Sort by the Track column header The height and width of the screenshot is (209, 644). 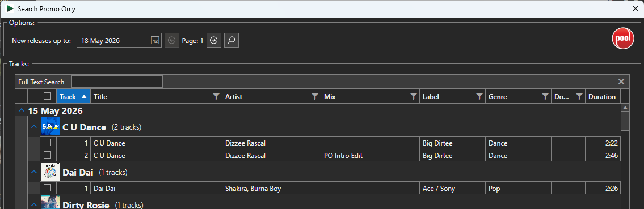pos(73,97)
